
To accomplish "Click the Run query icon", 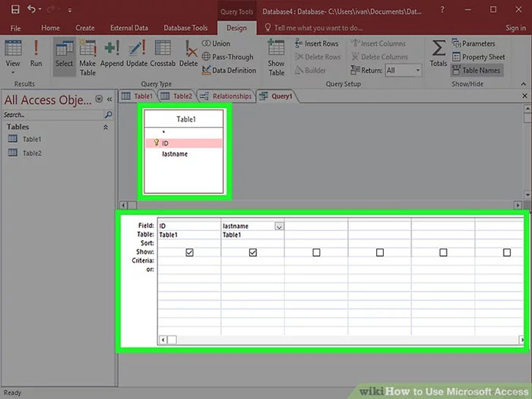I will (36, 53).
